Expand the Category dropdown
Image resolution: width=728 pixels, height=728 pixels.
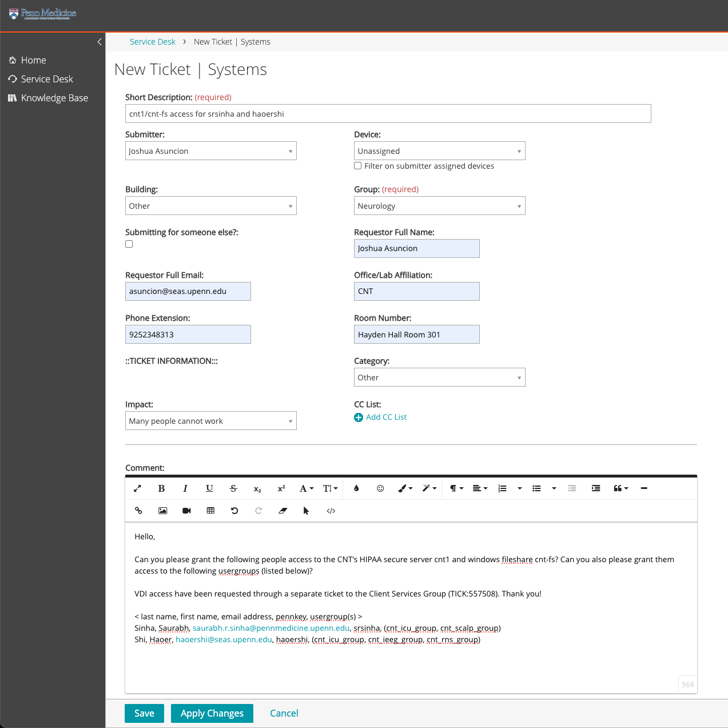tap(440, 377)
